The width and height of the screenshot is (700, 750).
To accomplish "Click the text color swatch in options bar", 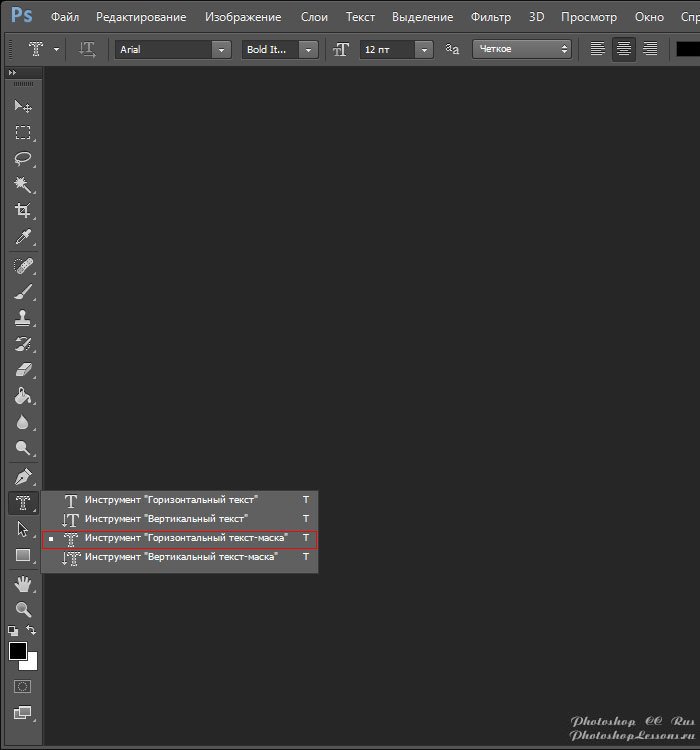I will (688, 49).
